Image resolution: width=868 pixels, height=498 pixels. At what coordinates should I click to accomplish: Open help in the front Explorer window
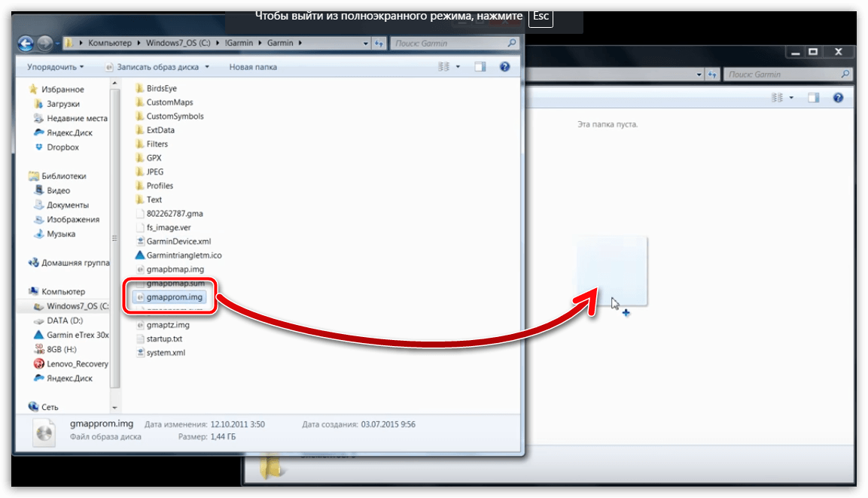(x=504, y=67)
